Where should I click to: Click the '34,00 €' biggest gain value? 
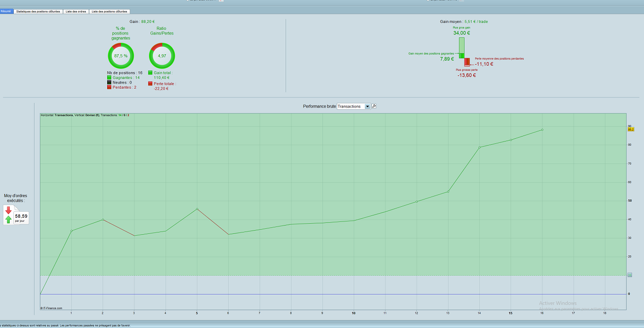click(x=461, y=33)
